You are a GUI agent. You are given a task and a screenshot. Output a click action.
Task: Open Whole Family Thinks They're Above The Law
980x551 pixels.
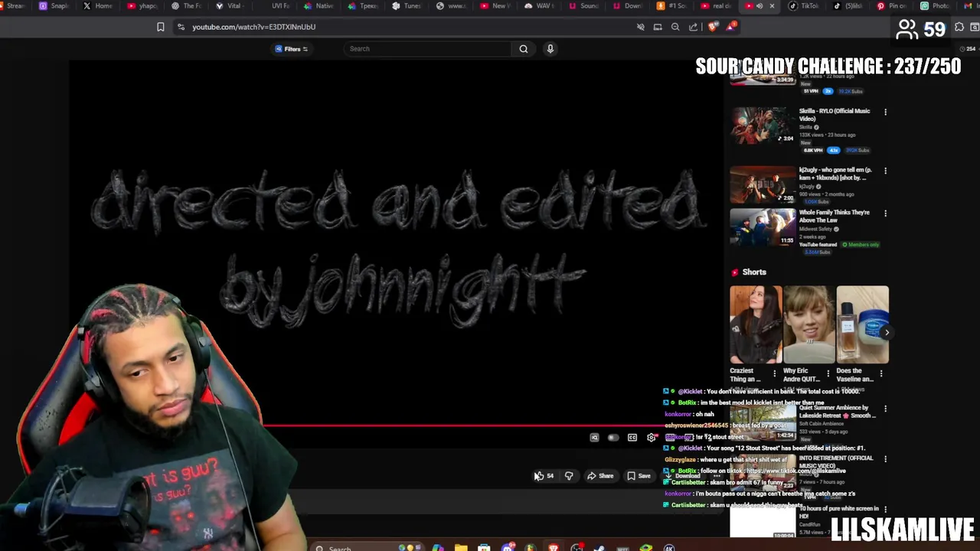[x=763, y=227]
